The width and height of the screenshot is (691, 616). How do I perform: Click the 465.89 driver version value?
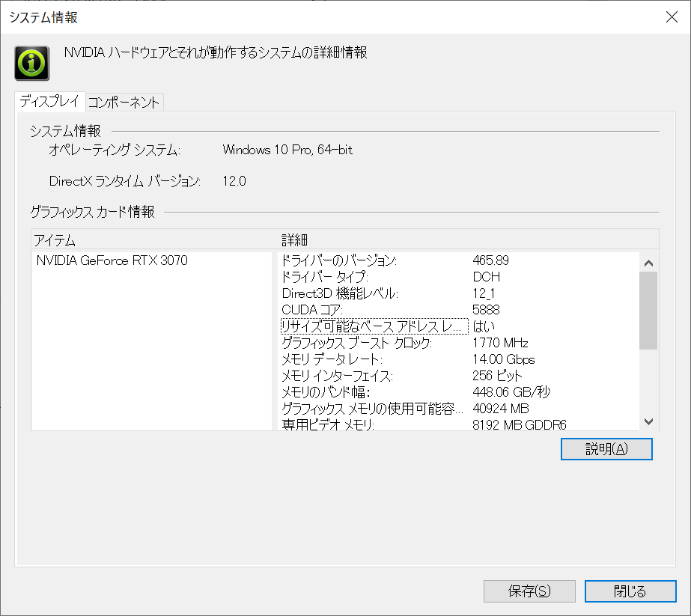click(490, 260)
